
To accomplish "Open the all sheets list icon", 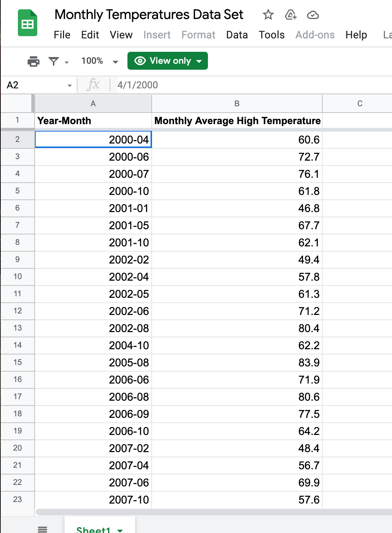I will point(43,529).
